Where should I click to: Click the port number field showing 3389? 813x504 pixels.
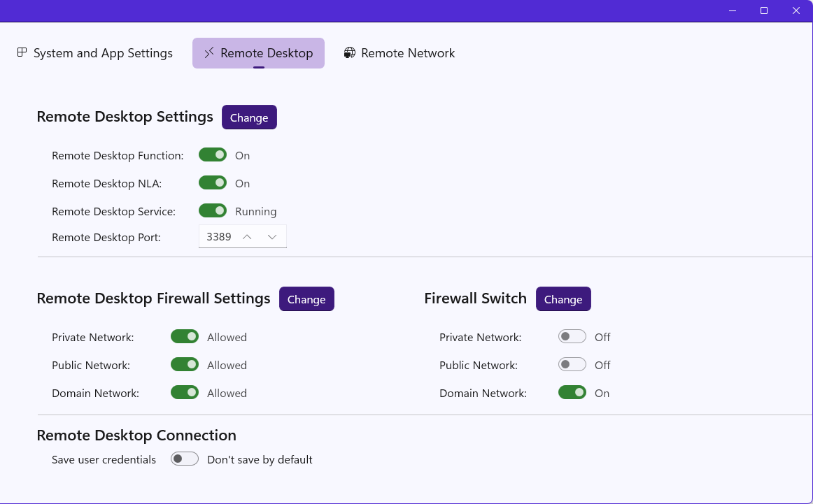[x=218, y=236]
